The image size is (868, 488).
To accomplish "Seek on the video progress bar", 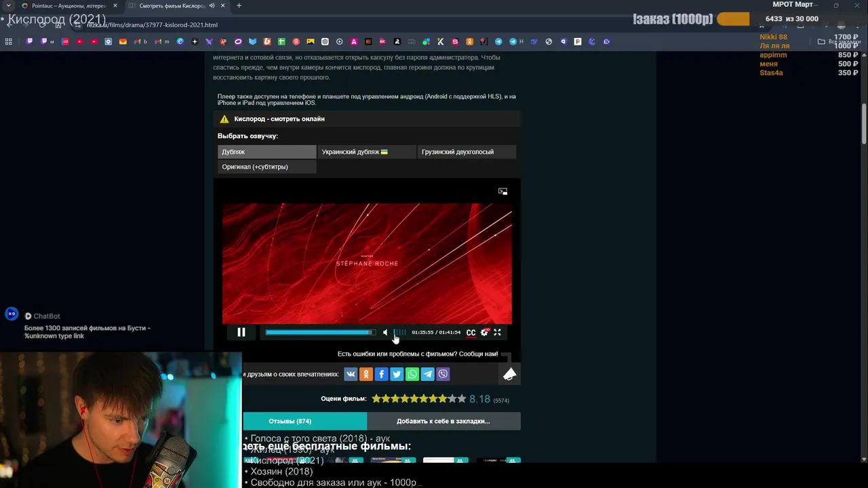I will (x=320, y=332).
